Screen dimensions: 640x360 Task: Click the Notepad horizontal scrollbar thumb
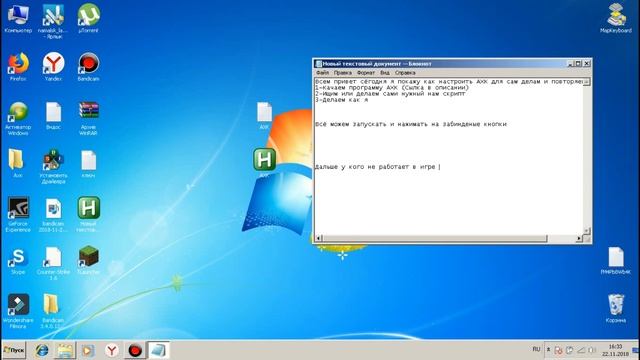434,238
